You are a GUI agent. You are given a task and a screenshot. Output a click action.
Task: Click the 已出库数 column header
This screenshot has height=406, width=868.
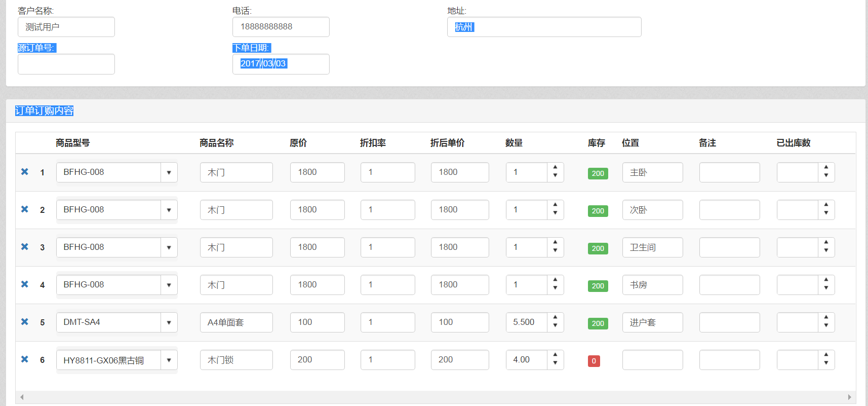tap(794, 143)
